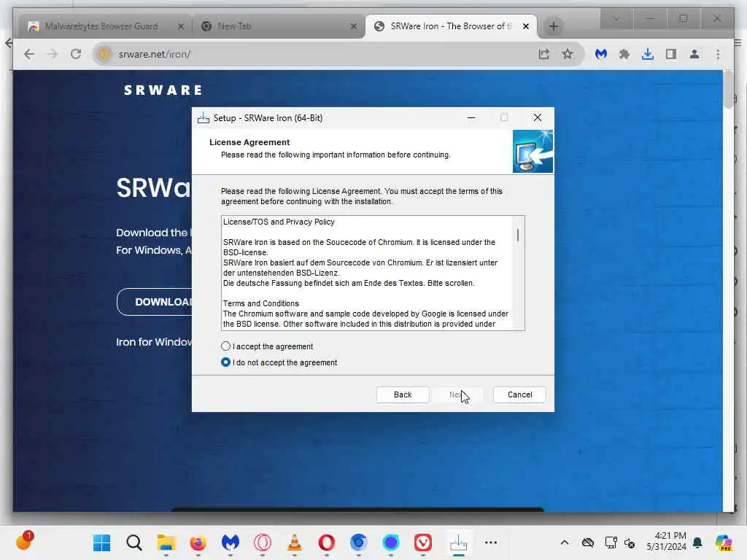Close the SRWare Iron setup dialog
747x560 pixels.
coord(538,117)
